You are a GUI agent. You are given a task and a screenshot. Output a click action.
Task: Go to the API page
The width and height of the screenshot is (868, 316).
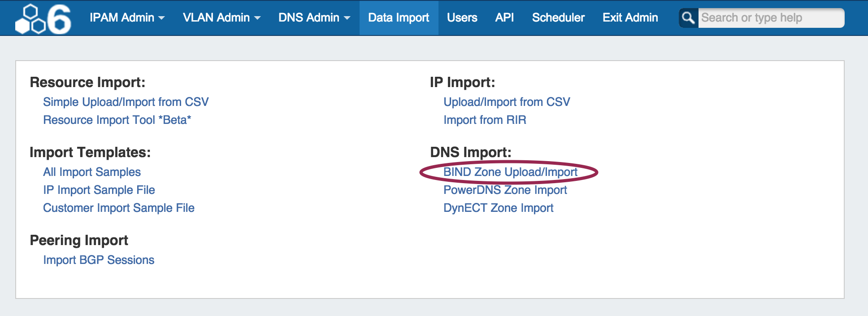click(x=504, y=18)
